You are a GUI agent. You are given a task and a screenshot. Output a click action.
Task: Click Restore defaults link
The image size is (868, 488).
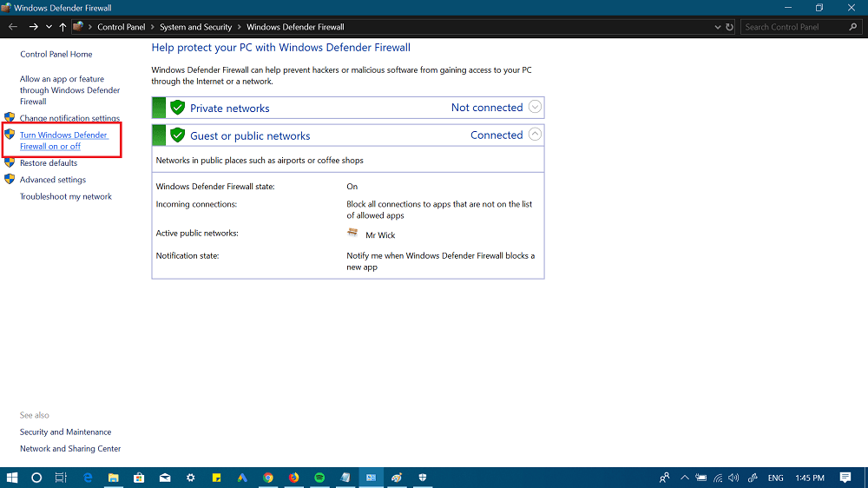(x=49, y=163)
